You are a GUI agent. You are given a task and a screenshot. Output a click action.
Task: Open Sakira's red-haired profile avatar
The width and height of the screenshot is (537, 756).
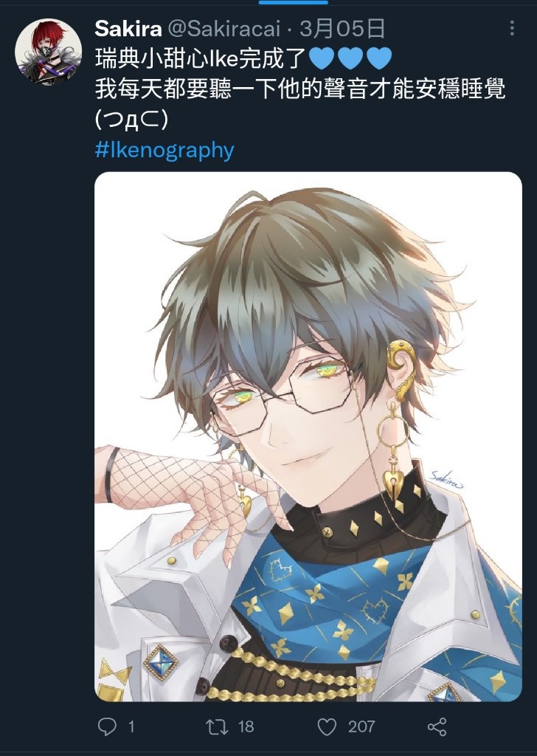[48, 52]
